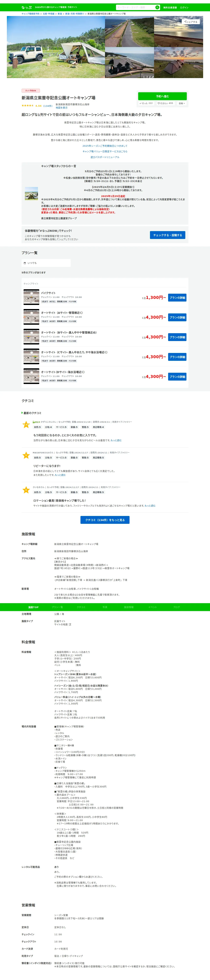Open the tarp by the seaside photo
Image resolution: width=210 pixels, height=980 pixels.
130,63
